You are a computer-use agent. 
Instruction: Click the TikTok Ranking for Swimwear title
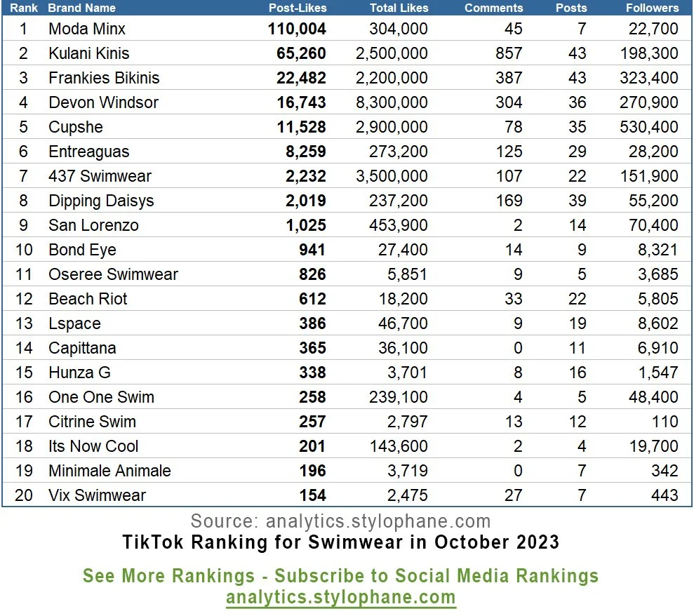(x=341, y=542)
